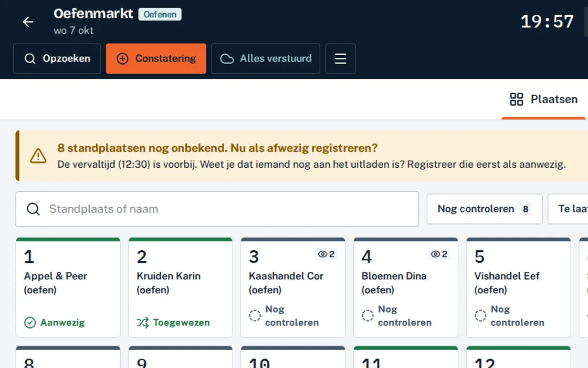Click the 'wo 7 okt' date text

pyautogui.click(x=73, y=30)
